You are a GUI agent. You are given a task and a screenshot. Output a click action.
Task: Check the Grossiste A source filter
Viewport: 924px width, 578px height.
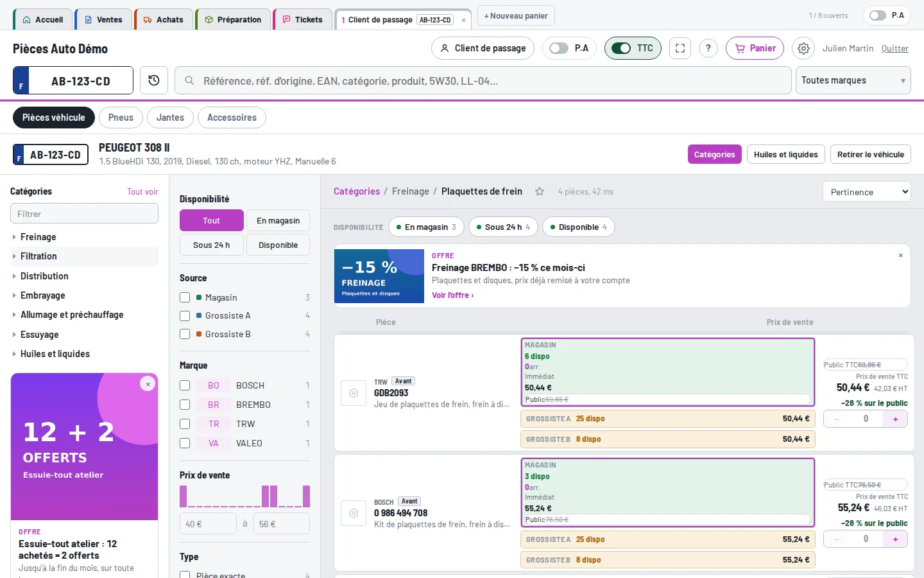pos(185,316)
